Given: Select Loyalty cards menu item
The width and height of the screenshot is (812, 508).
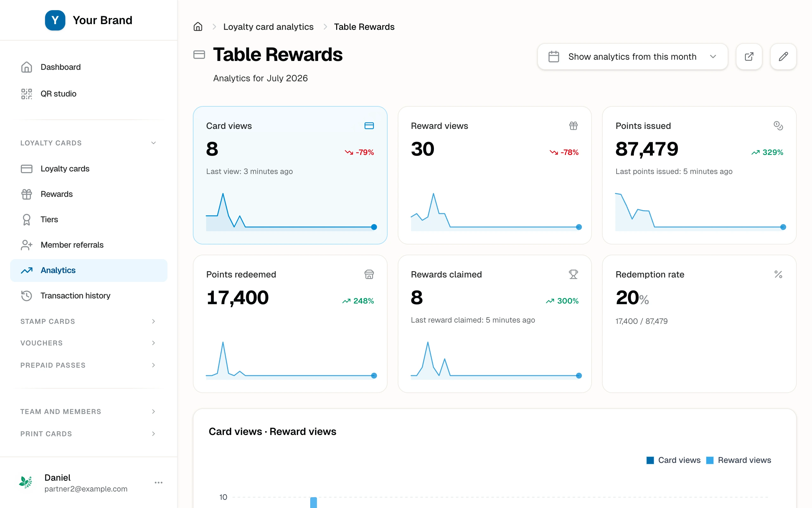Looking at the screenshot, I should click(x=88, y=169).
